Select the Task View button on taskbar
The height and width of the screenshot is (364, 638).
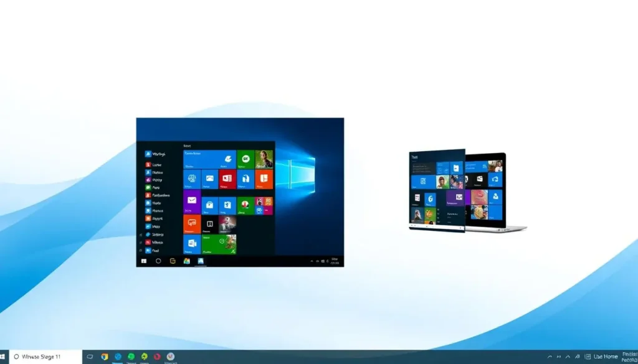(x=89, y=357)
